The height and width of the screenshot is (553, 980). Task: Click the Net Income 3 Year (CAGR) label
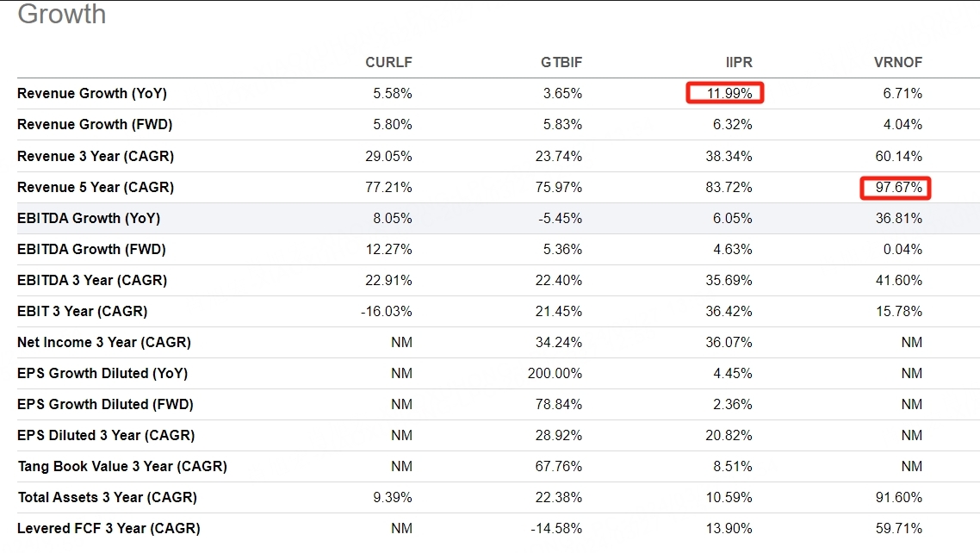pos(104,342)
